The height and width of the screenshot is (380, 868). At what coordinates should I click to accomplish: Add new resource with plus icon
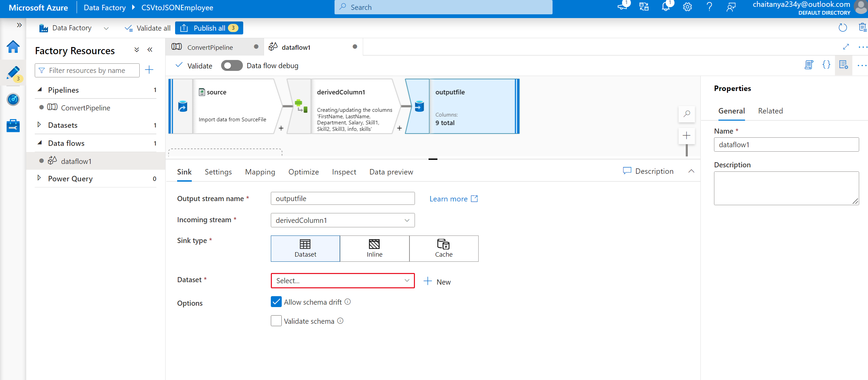[149, 70]
